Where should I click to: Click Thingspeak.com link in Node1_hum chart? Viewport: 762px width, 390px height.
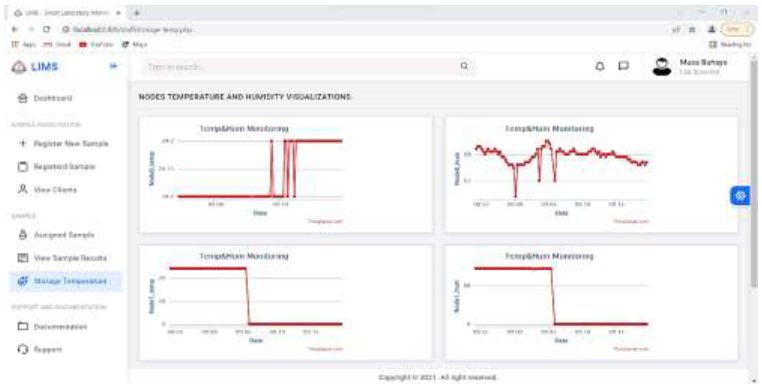pyautogui.click(x=631, y=221)
